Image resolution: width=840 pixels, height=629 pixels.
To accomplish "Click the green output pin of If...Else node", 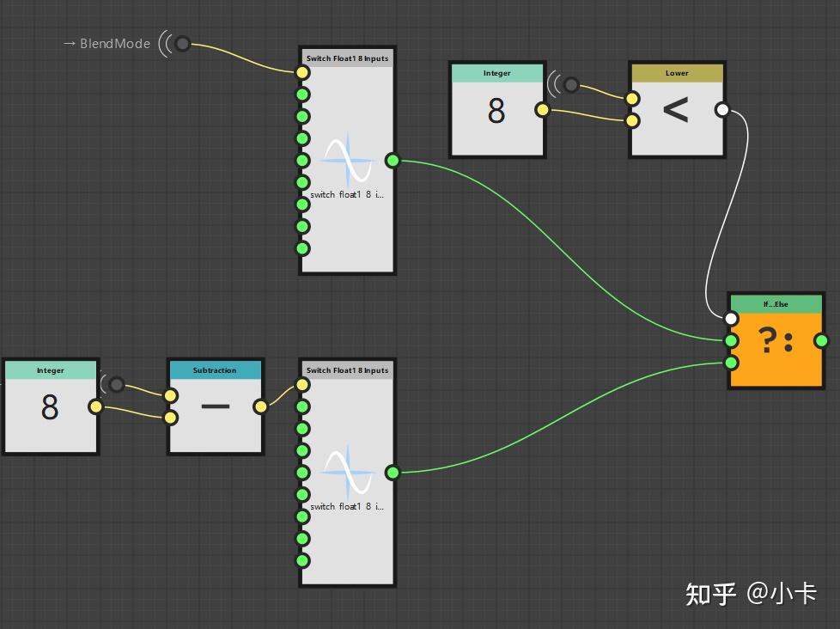I will click(x=821, y=341).
